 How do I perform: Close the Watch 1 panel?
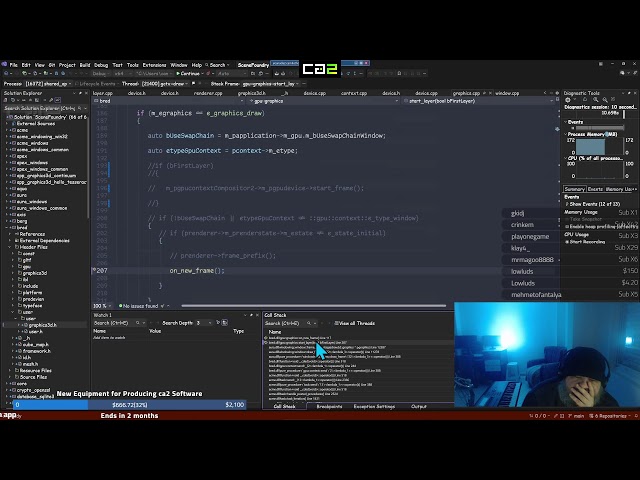[257, 315]
